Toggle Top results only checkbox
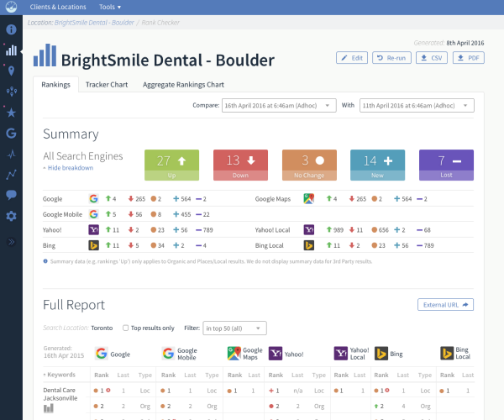 pyautogui.click(x=126, y=328)
